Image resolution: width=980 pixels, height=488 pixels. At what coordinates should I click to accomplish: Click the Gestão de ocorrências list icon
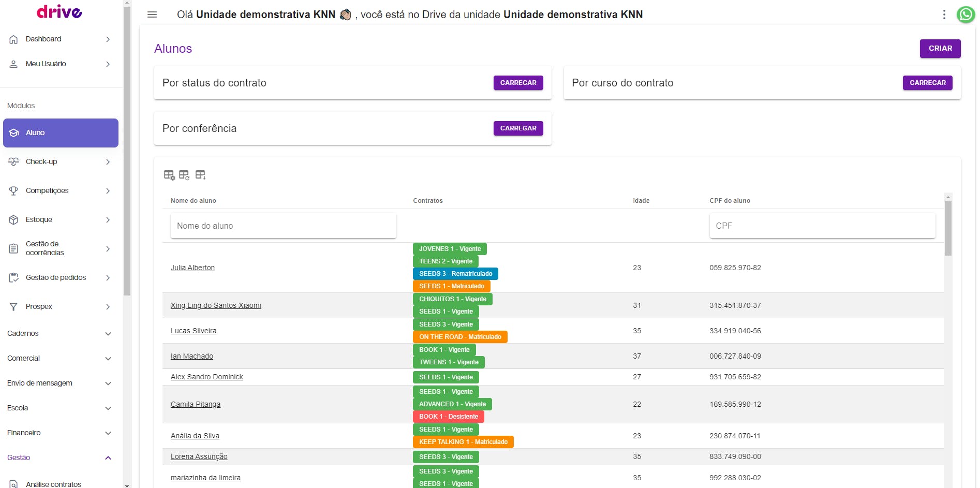14,249
